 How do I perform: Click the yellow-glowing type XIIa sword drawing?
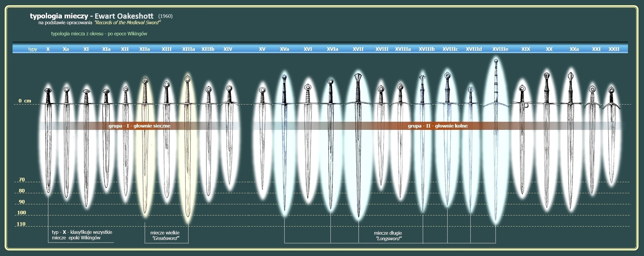(145, 146)
